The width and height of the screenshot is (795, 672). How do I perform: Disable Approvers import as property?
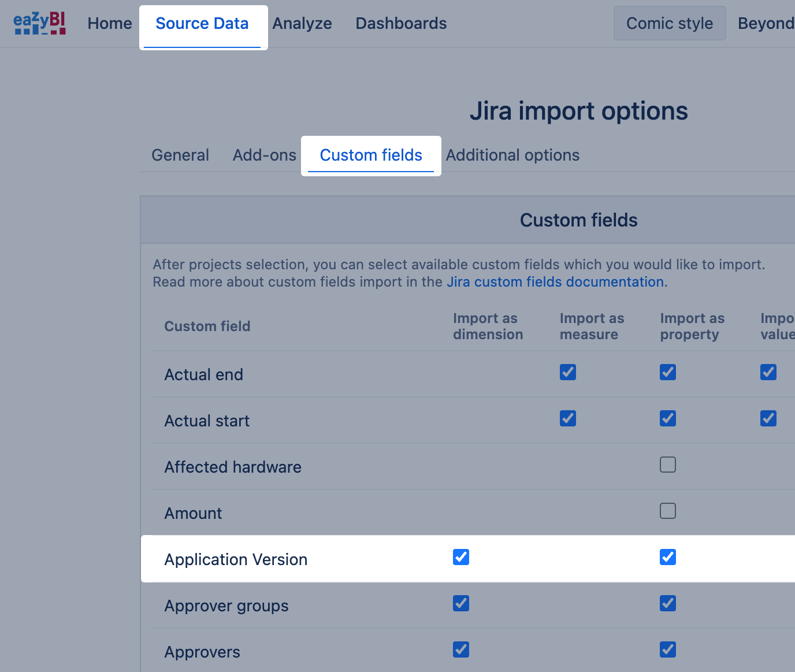pos(668,650)
